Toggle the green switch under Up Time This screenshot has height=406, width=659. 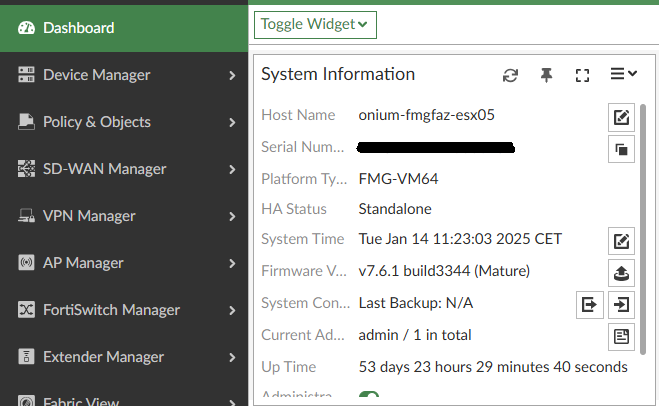click(369, 398)
